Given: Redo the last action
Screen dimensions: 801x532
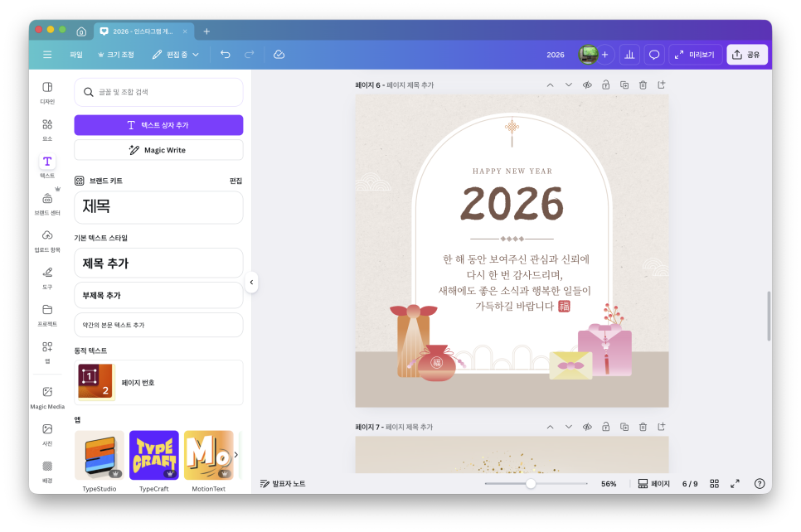Looking at the screenshot, I should click(250, 55).
